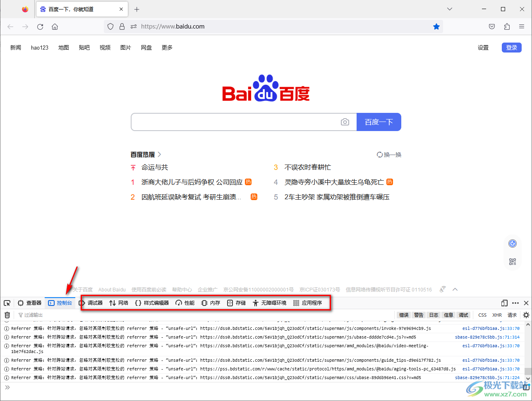Open devtools more options menu
The image size is (532, 401).
click(x=515, y=303)
